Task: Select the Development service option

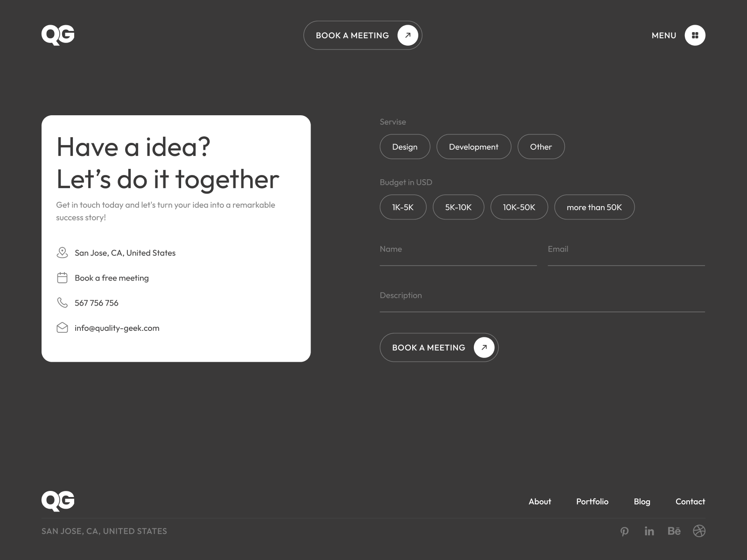Action: coord(474,147)
